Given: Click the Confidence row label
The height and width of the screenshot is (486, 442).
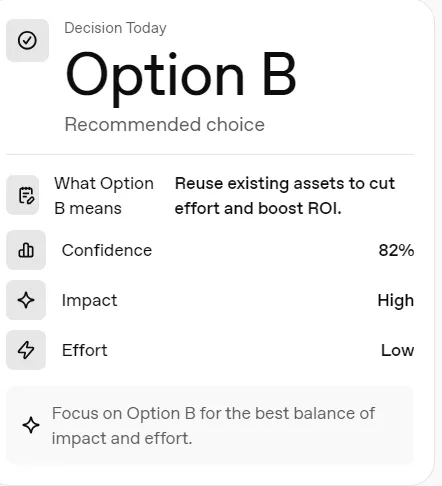Looking at the screenshot, I should 107,250.
